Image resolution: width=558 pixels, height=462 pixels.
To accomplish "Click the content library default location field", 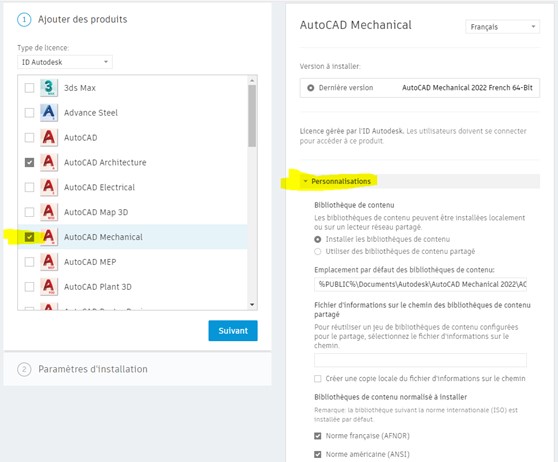I will pos(420,284).
